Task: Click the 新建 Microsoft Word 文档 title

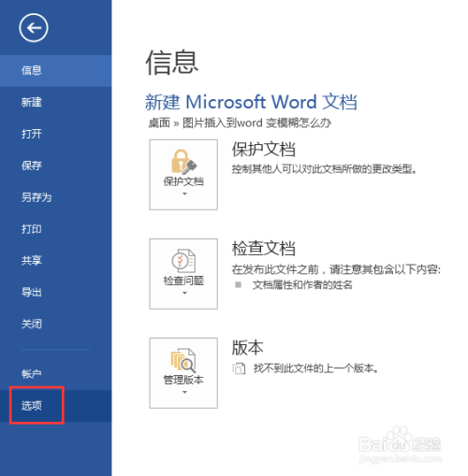Action: (251, 102)
